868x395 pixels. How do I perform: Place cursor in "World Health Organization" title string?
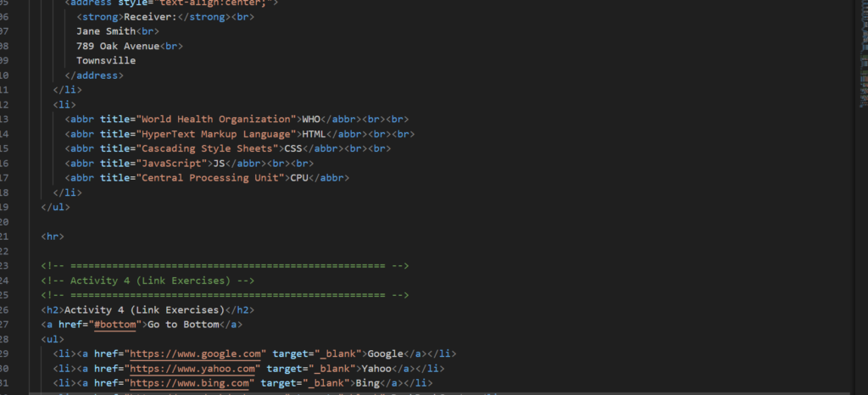pos(214,119)
